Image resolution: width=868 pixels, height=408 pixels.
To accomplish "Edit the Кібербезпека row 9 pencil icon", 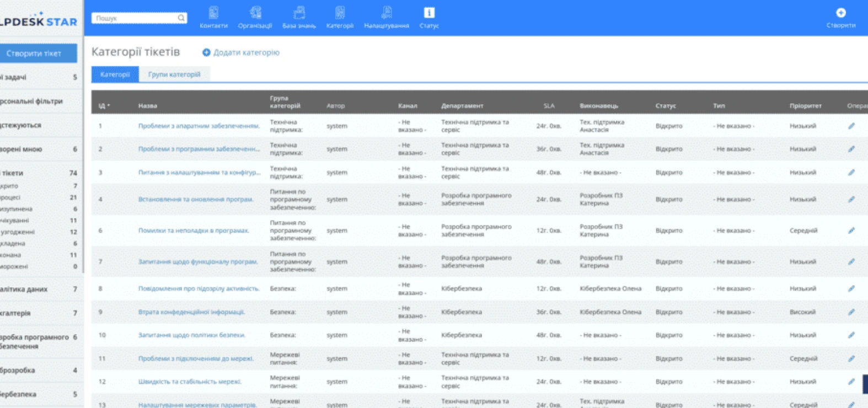I will click(x=851, y=312).
